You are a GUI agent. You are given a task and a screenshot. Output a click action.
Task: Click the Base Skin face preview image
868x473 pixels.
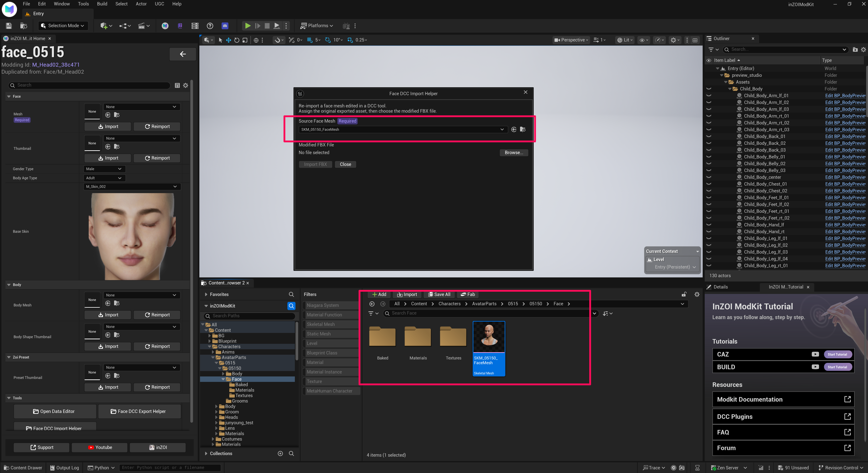point(132,236)
